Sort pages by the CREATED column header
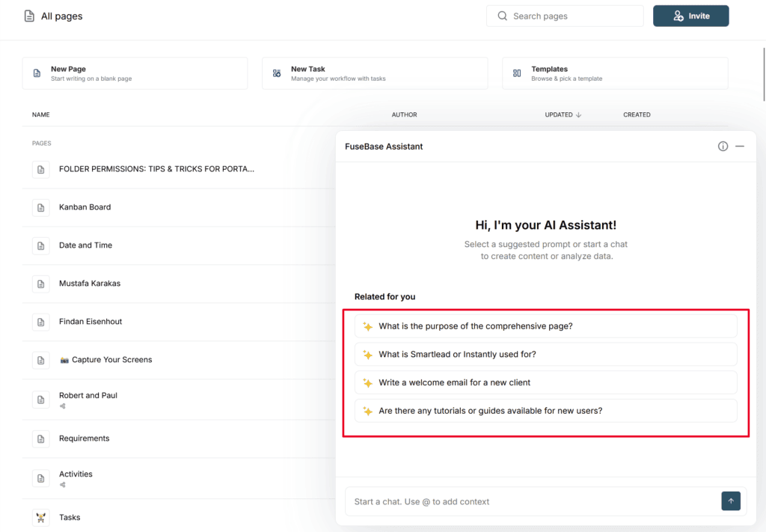Viewport: 766px width, 532px height. (x=637, y=114)
